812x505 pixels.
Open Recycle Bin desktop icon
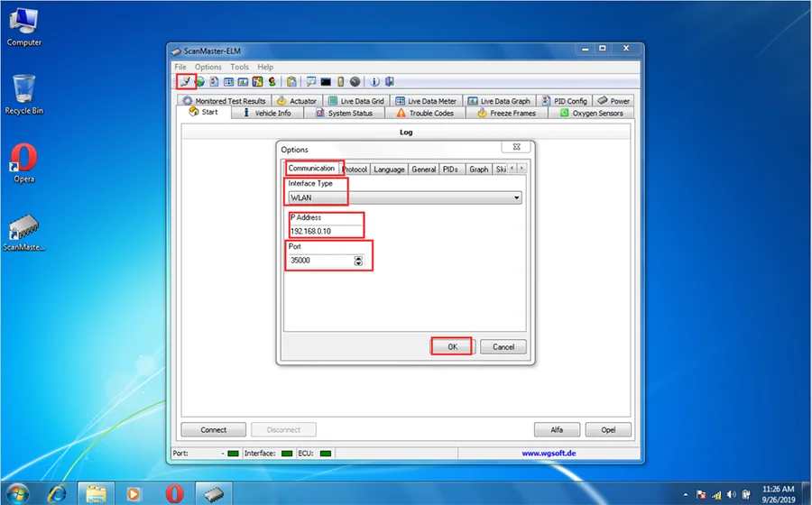coord(23,94)
